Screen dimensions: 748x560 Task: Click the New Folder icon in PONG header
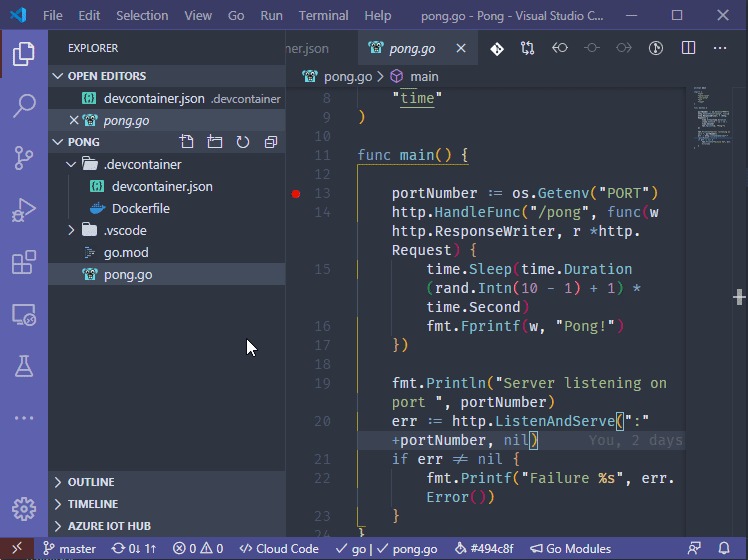click(x=215, y=142)
